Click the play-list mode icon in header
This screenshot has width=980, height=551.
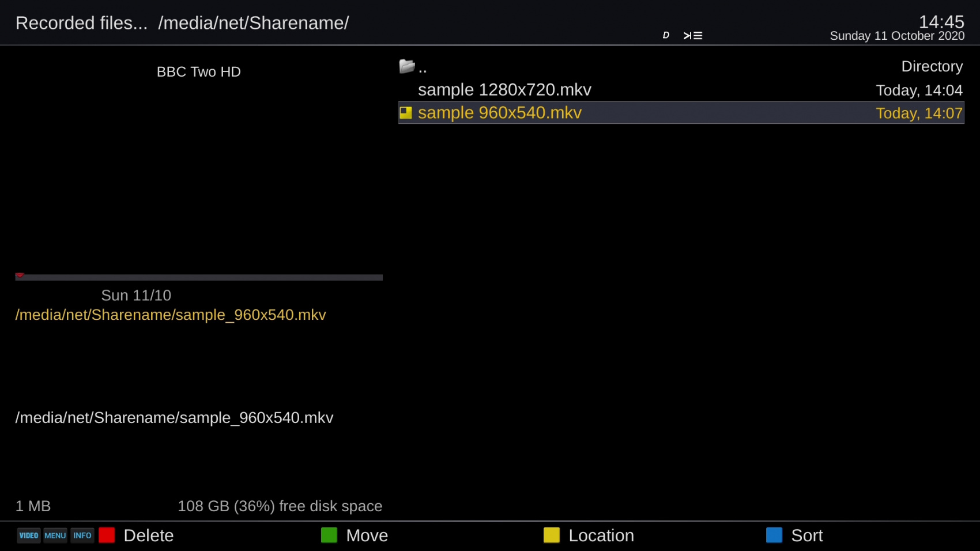693,36
